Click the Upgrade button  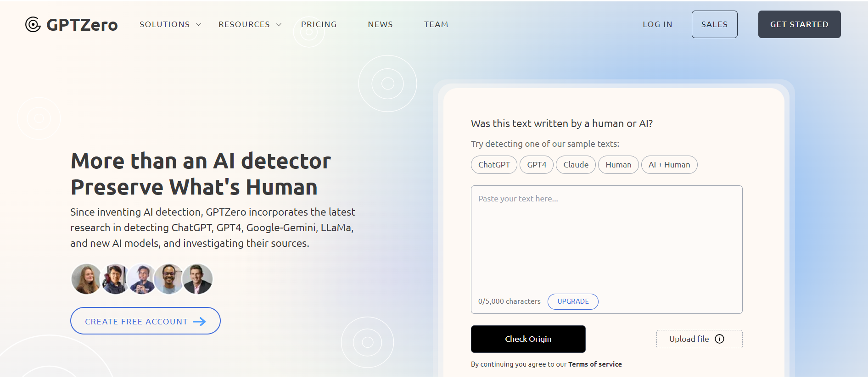(573, 301)
